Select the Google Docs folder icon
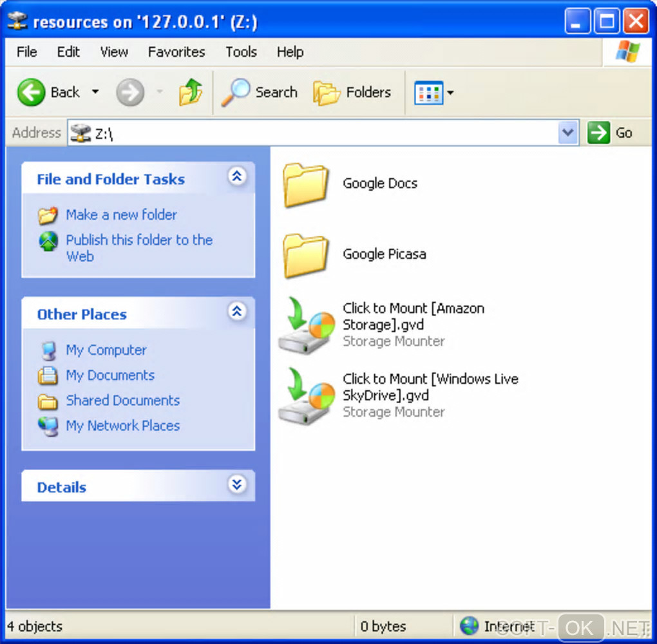This screenshot has width=657, height=644. pyautogui.click(x=305, y=185)
